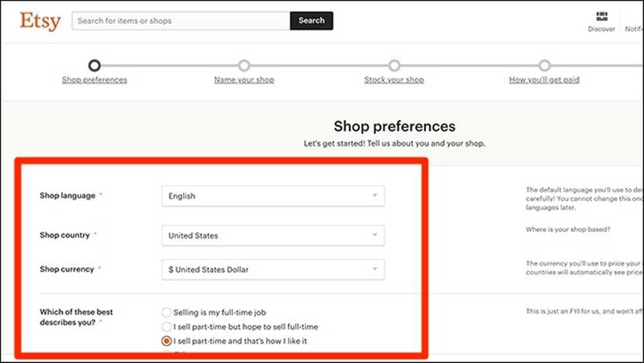Image resolution: width=644 pixels, height=363 pixels.
Task: Open the Discover icon
Action: pyautogui.click(x=602, y=17)
